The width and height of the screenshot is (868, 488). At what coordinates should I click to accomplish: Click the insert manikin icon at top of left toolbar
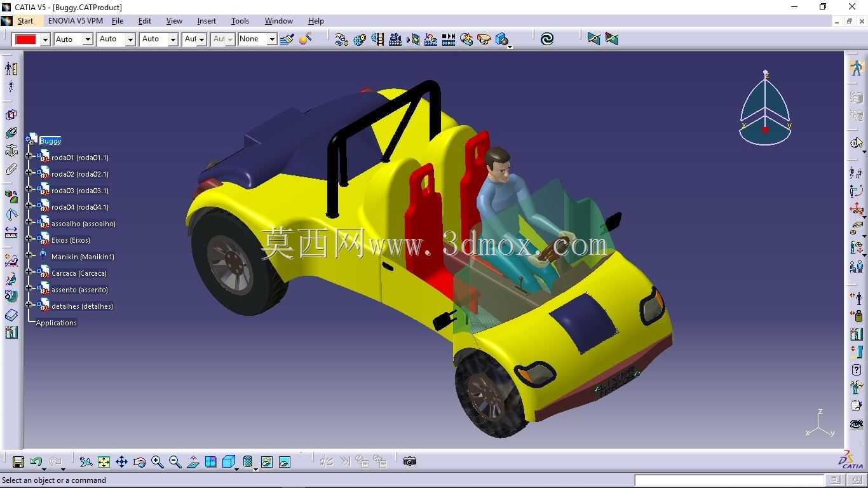[11, 69]
